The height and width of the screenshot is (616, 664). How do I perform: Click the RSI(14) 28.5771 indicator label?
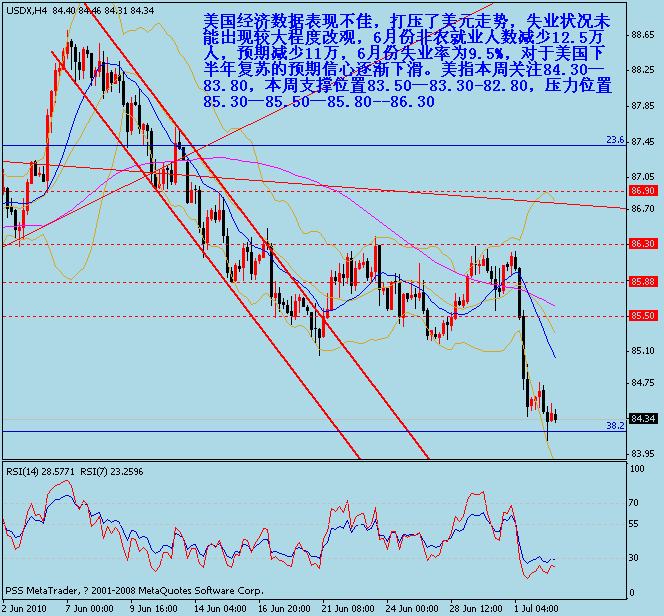tap(41, 472)
